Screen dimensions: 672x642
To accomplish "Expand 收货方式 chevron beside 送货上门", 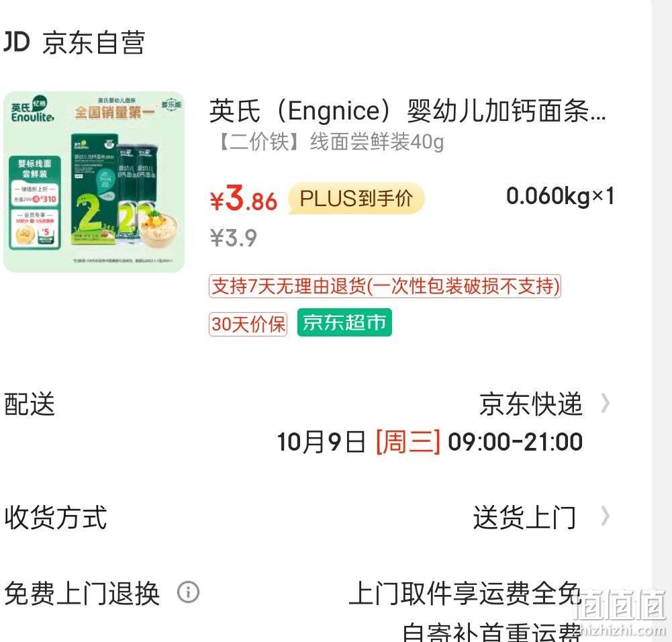I will click(605, 516).
